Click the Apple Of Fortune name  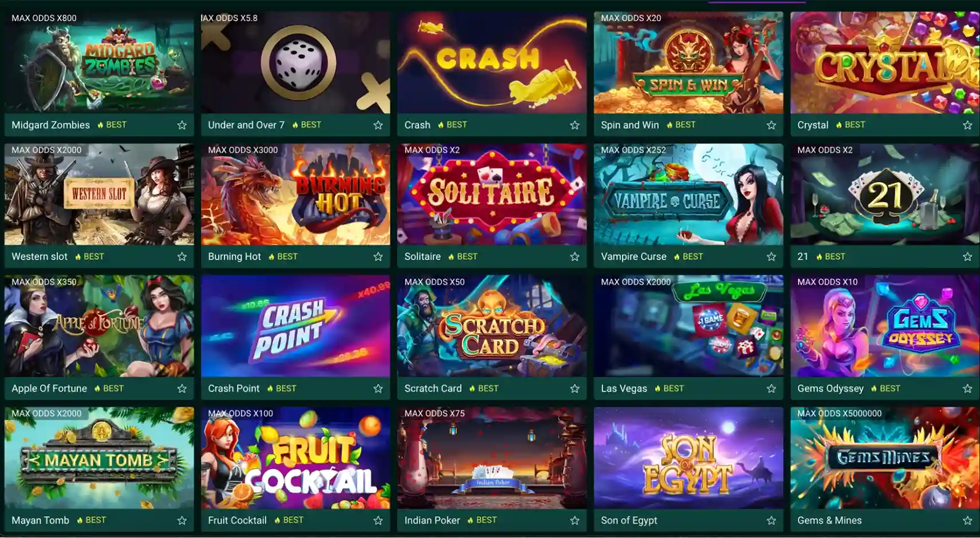(49, 388)
